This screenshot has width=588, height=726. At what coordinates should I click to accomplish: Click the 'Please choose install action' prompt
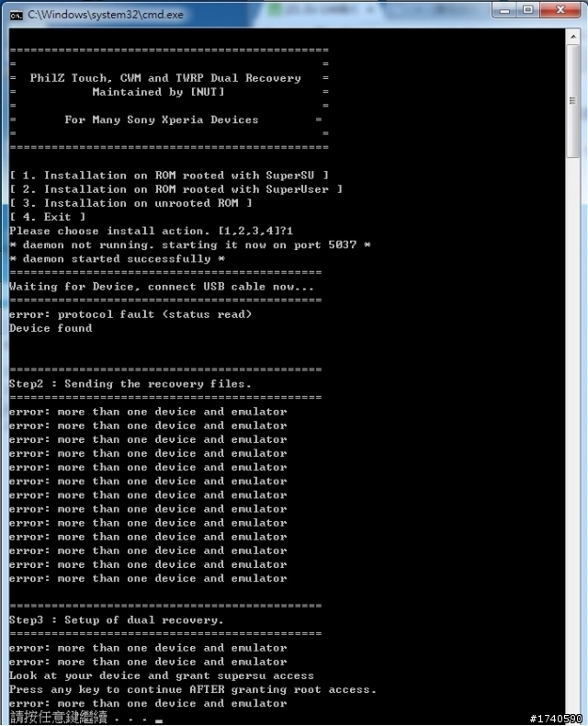(x=151, y=231)
